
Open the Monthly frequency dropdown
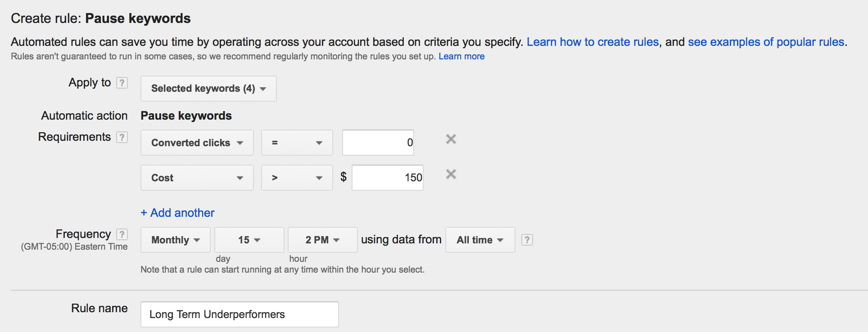click(175, 240)
